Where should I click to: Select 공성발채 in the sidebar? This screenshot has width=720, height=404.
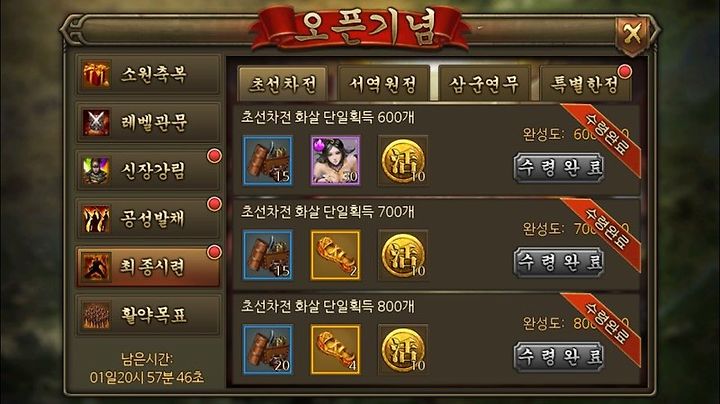[148, 219]
